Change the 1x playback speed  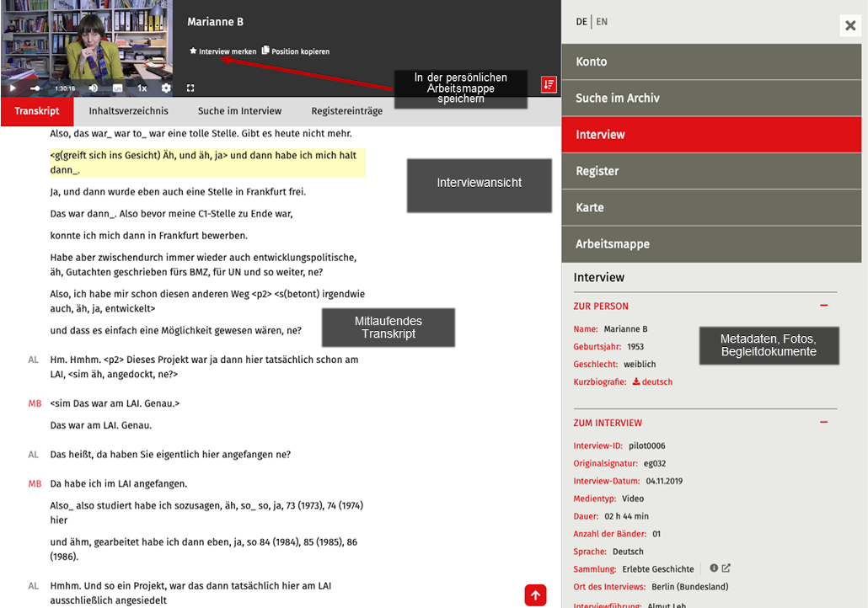pyautogui.click(x=142, y=88)
